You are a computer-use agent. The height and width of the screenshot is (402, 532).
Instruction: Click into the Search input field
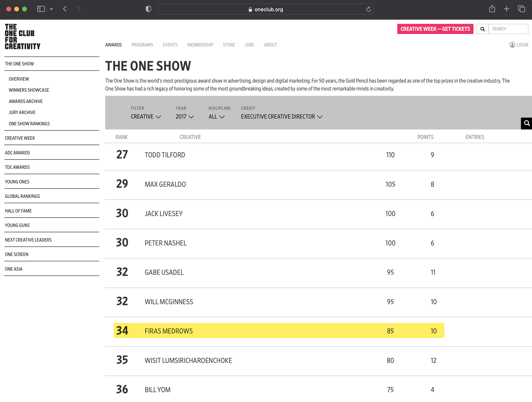tap(508, 29)
